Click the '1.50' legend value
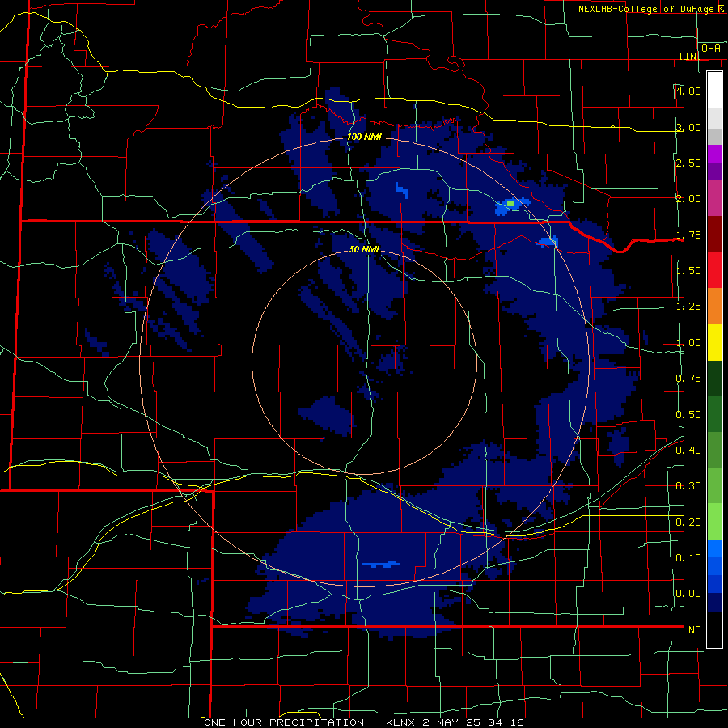Screen dimensions: 728x728 (x=688, y=271)
